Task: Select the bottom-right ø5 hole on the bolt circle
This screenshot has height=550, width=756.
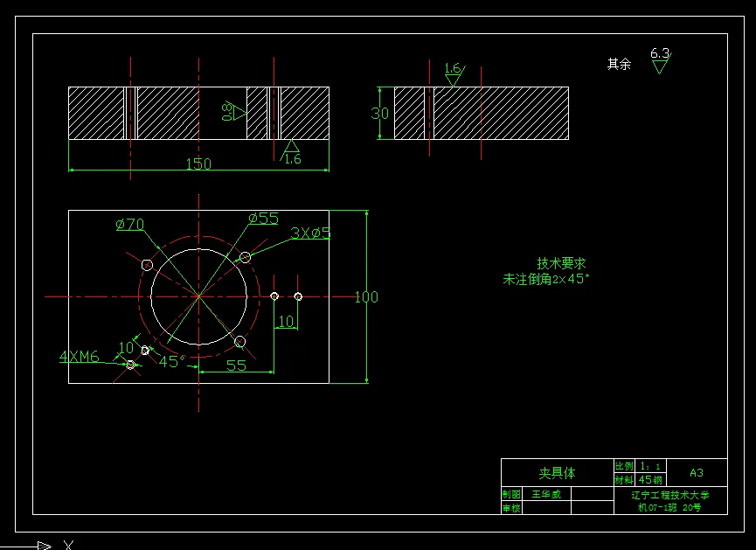Action: (239, 342)
